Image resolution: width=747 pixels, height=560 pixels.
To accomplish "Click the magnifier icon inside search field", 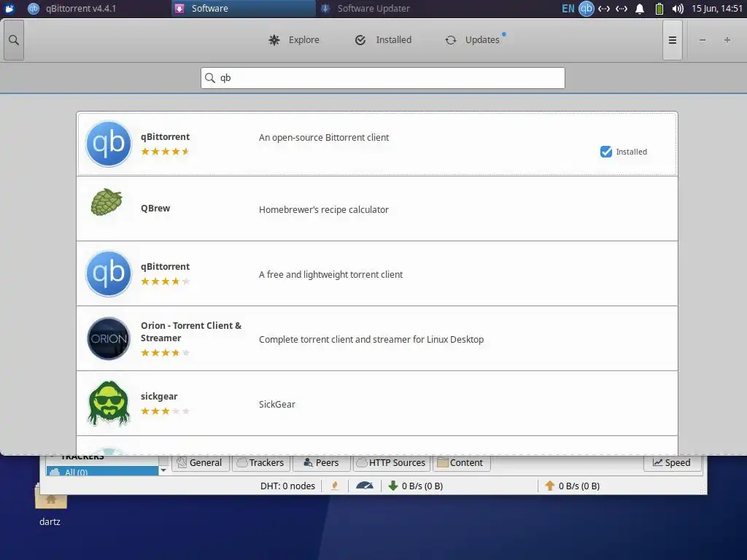I will (209, 77).
